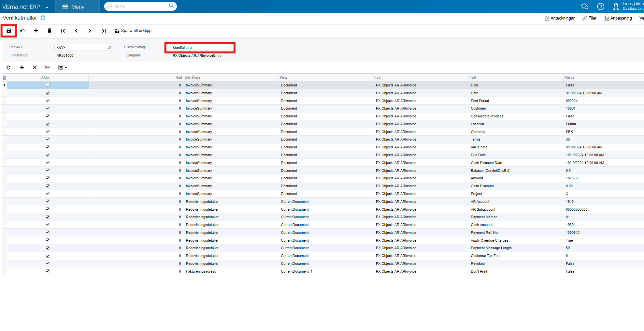
Task: Refresh the grid rows
Action: [8, 68]
